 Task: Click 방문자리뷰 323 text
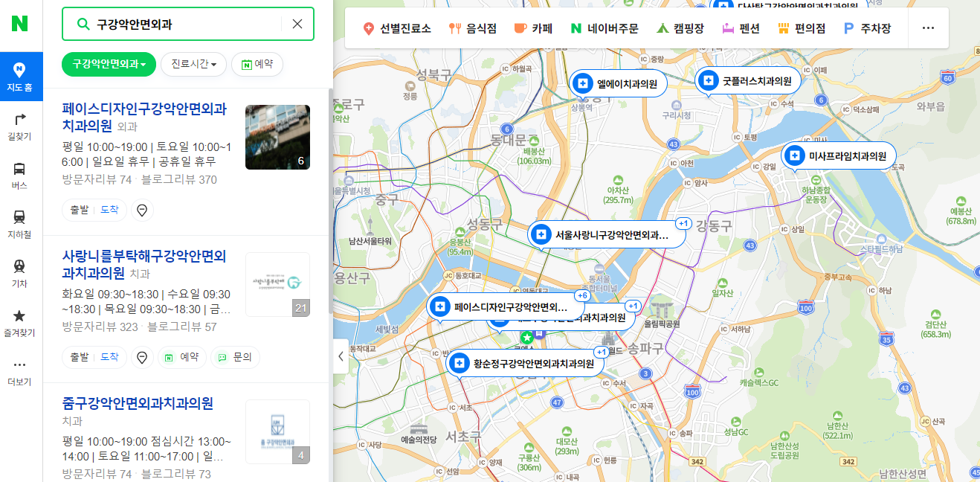(x=100, y=327)
